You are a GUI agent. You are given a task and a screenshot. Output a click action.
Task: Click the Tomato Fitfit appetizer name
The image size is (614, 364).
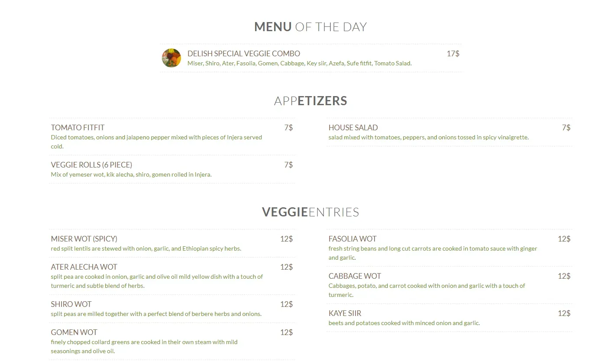tap(78, 128)
